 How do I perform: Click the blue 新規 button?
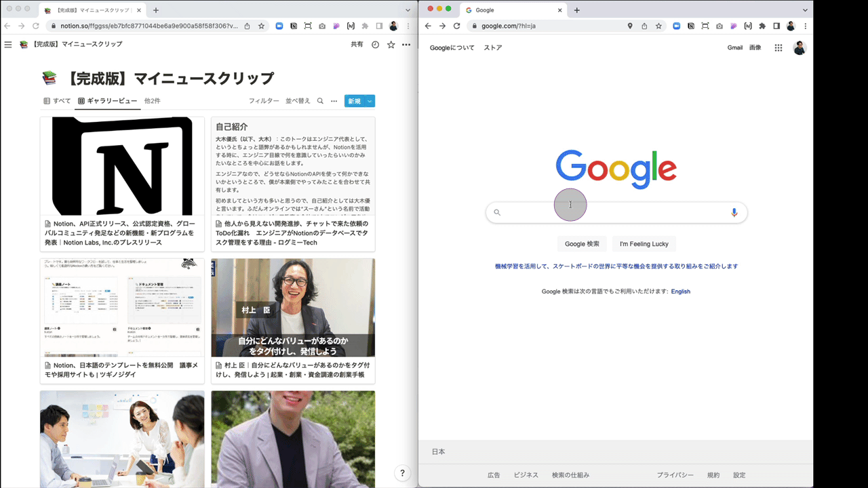[355, 101]
